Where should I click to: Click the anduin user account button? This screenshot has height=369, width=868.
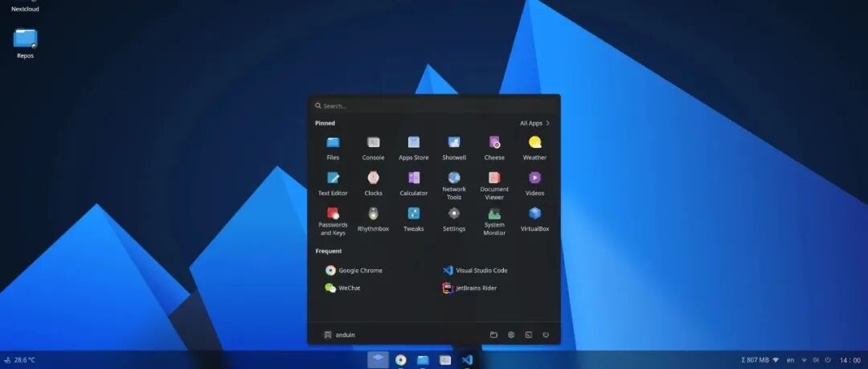(x=339, y=334)
